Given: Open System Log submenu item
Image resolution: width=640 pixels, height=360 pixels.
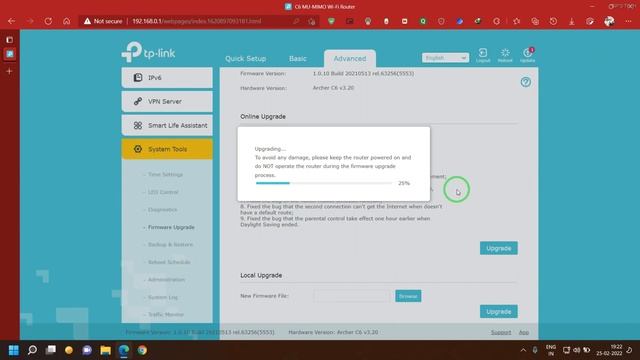Looking at the screenshot, I should (x=162, y=297).
